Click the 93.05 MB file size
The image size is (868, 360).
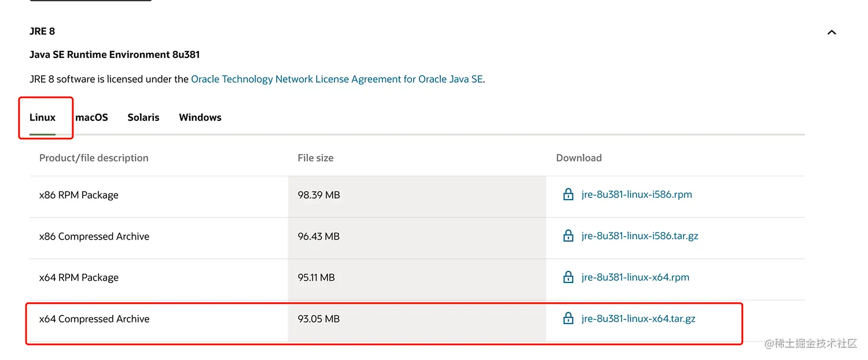tap(319, 319)
